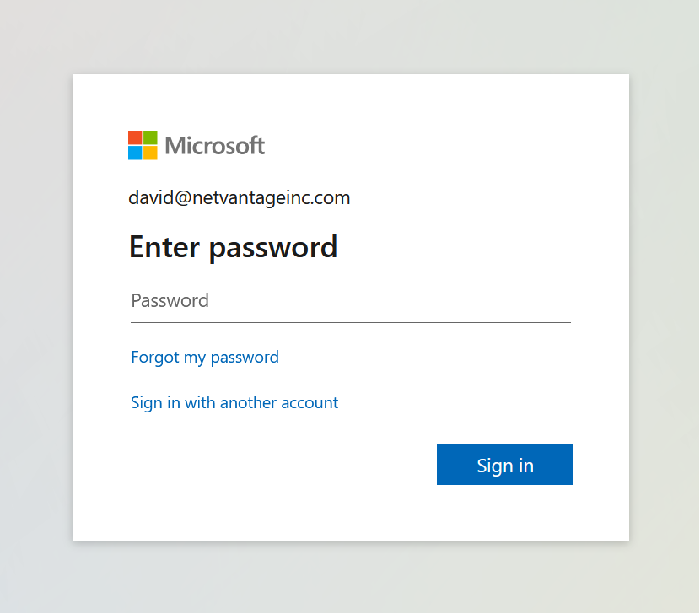Click the word 'Forgot' in the reset link
This screenshot has height=614, width=700.
tap(155, 358)
